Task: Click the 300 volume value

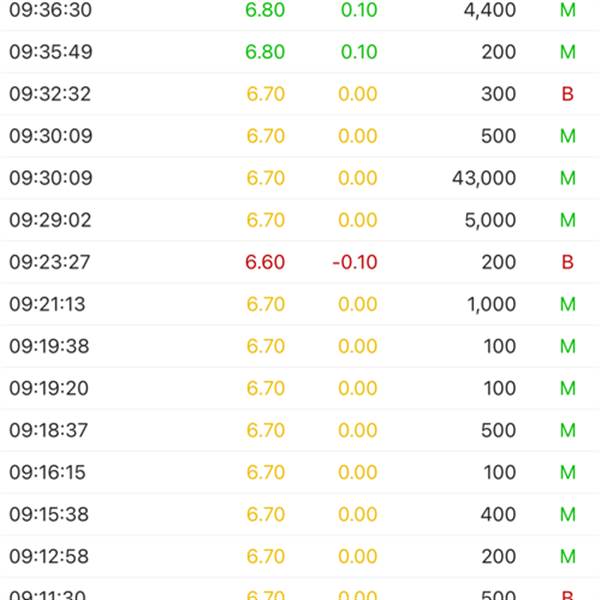Action: coord(498,94)
